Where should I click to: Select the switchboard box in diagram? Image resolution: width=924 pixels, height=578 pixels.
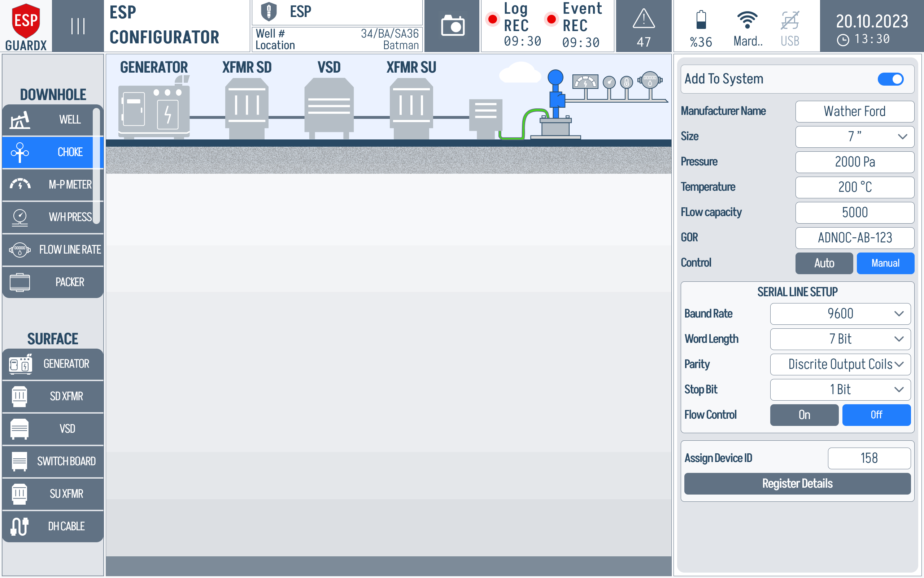[x=485, y=119]
